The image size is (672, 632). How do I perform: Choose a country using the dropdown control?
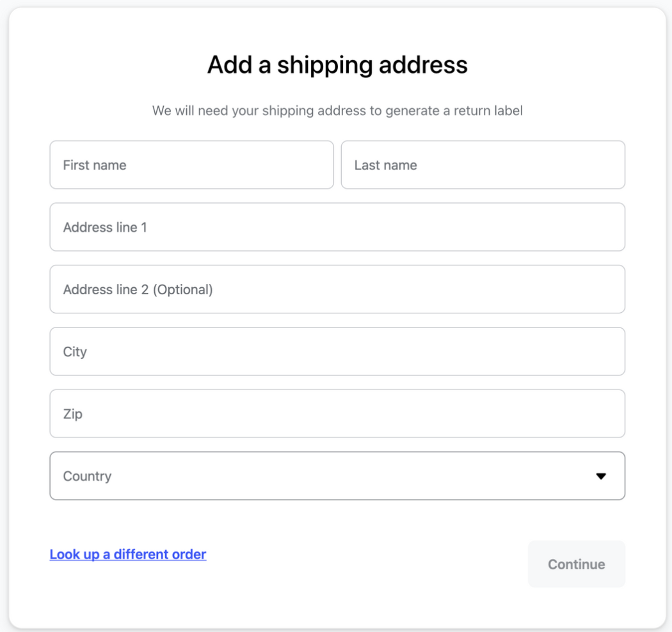pos(337,475)
